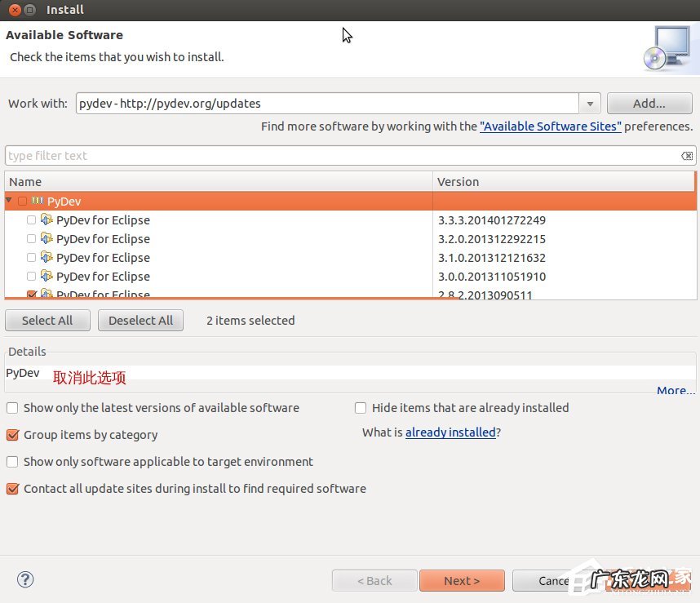Click the Install icon in the title bar
Viewport: 700px width, 603px height.
[x=30, y=10]
